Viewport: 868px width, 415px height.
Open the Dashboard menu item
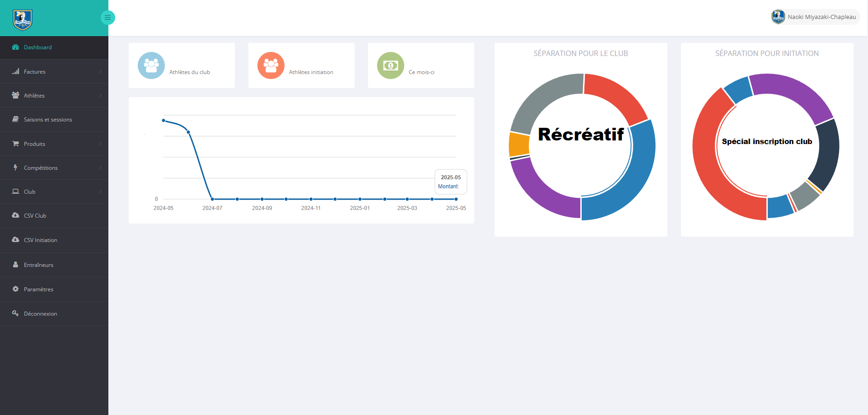coord(38,47)
